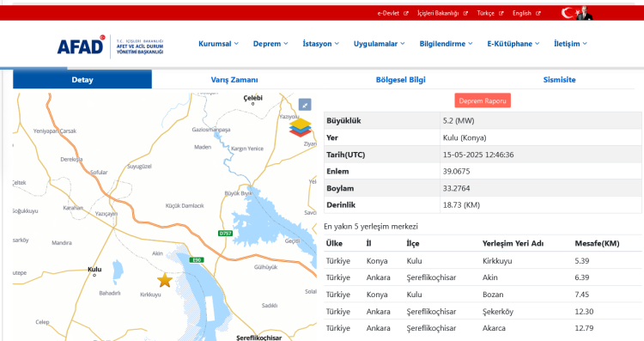Screen dimensions: 644x341
Task: Click the Turkish flag Atatürk emblem
Action: pos(577,13)
